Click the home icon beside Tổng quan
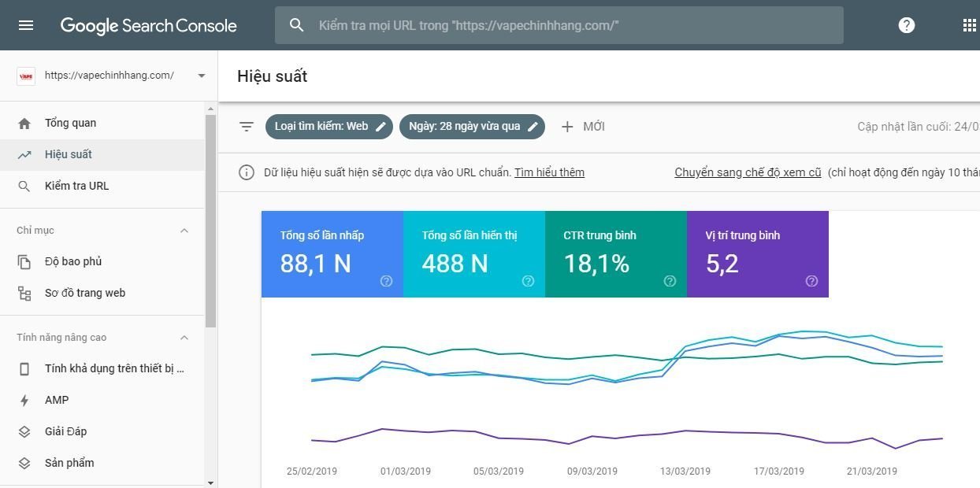 pyautogui.click(x=24, y=123)
